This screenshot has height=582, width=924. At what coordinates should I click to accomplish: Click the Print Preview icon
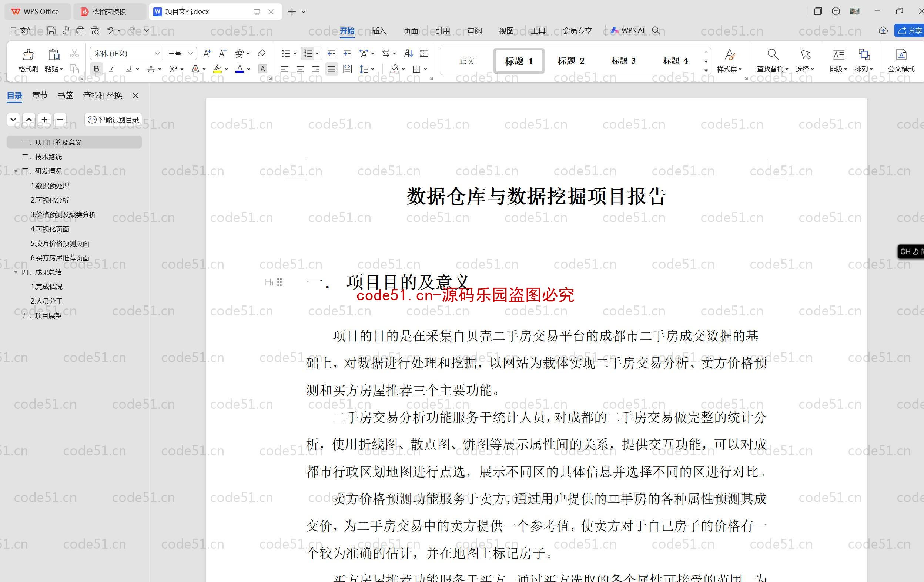[x=95, y=31]
